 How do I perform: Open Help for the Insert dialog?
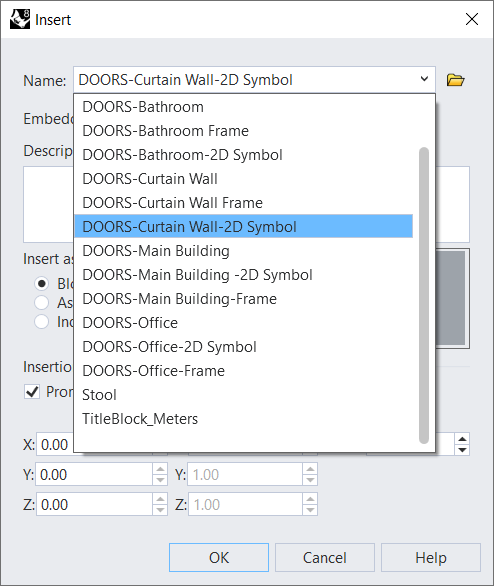431,558
